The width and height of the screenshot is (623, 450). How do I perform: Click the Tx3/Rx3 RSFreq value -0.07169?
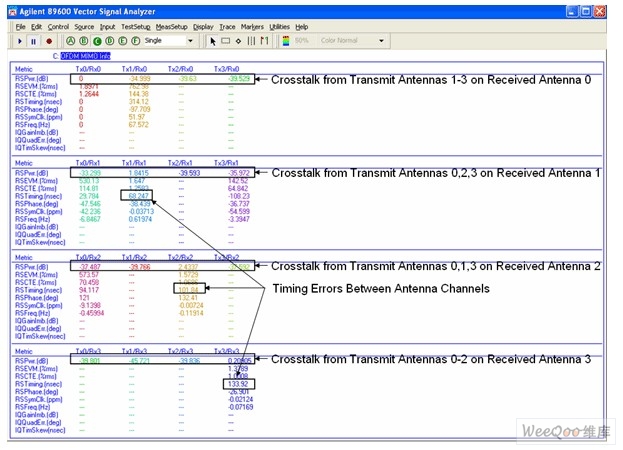point(240,407)
